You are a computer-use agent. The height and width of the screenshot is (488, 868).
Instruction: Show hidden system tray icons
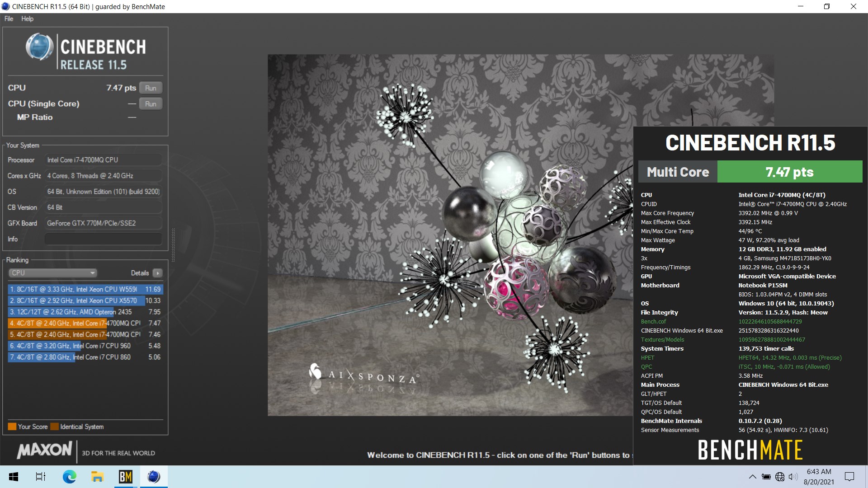(752, 477)
